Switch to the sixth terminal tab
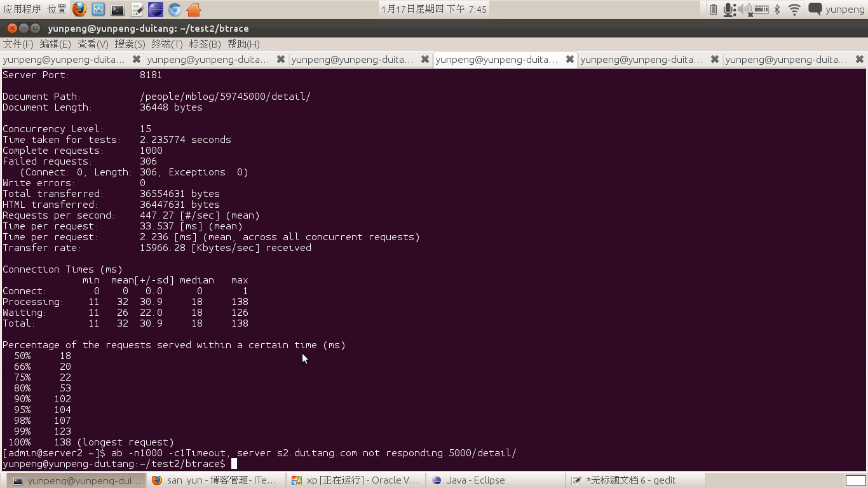 788,59
